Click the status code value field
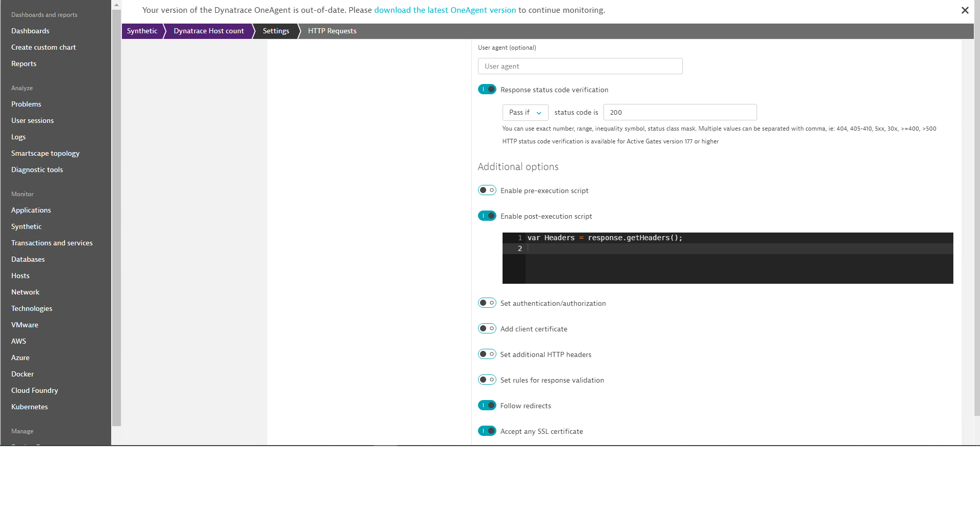 tap(680, 113)
